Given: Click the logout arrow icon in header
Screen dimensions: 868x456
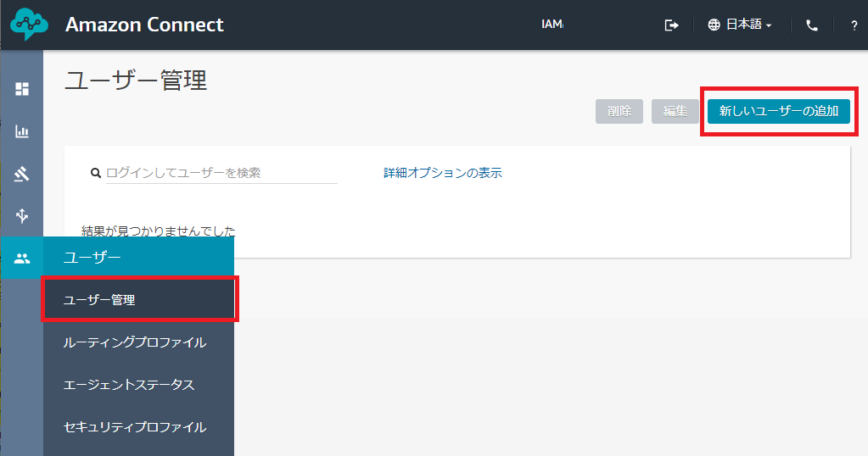Looking at the screenshot, I should (x=671, y=25).
